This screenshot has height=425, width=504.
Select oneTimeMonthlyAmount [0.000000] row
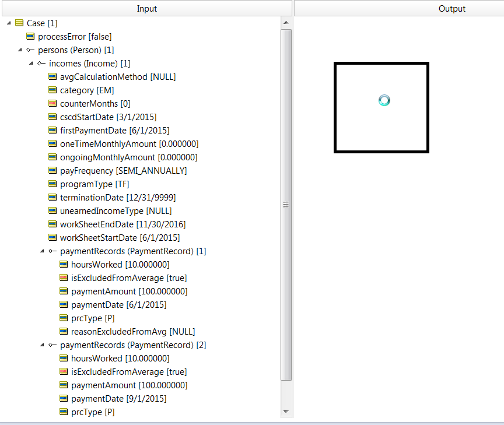[129, 144]
